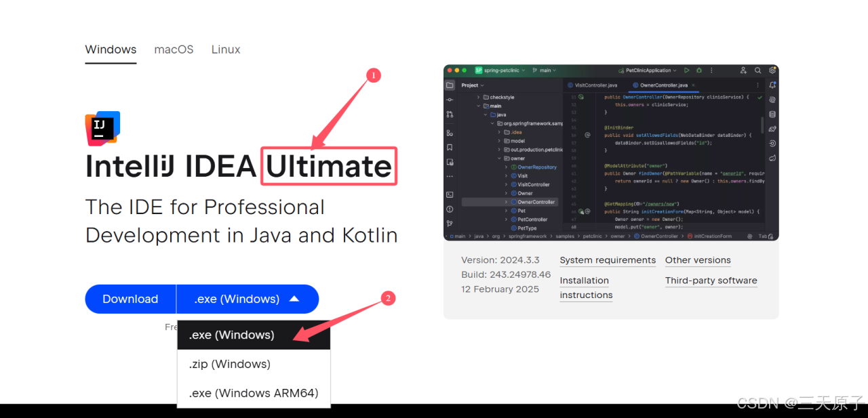Switch to the macOS tab
The image size is (868, 418).
click(x=174, y=49)
